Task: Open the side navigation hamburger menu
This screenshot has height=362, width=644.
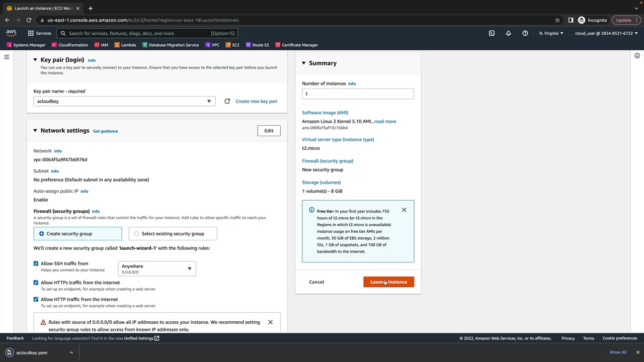Action: [7, 57]
